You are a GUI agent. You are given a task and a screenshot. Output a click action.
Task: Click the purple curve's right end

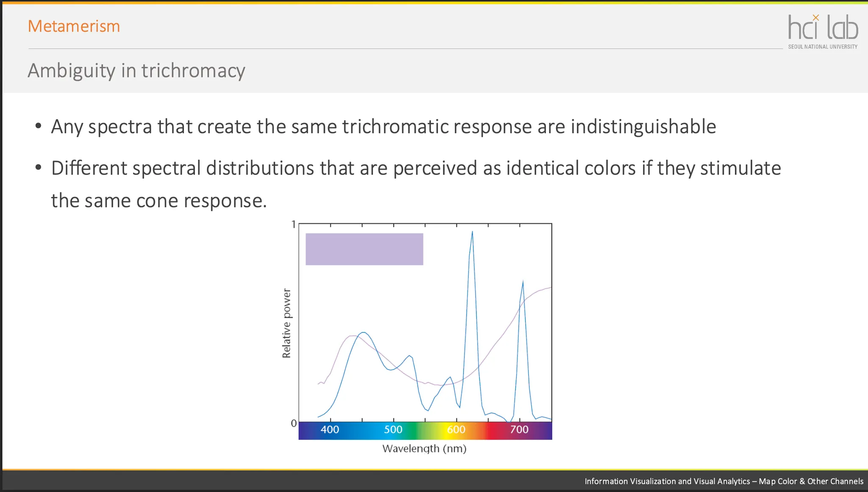550,288
